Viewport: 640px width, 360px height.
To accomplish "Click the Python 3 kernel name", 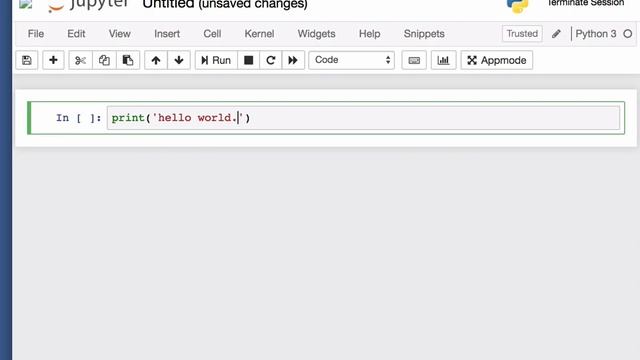I will point(596,34).
